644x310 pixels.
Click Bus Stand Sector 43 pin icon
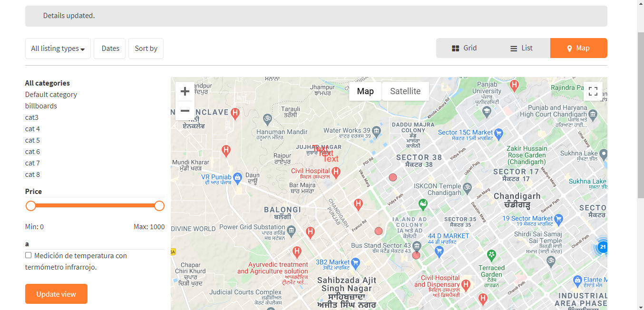click(417, 246)
